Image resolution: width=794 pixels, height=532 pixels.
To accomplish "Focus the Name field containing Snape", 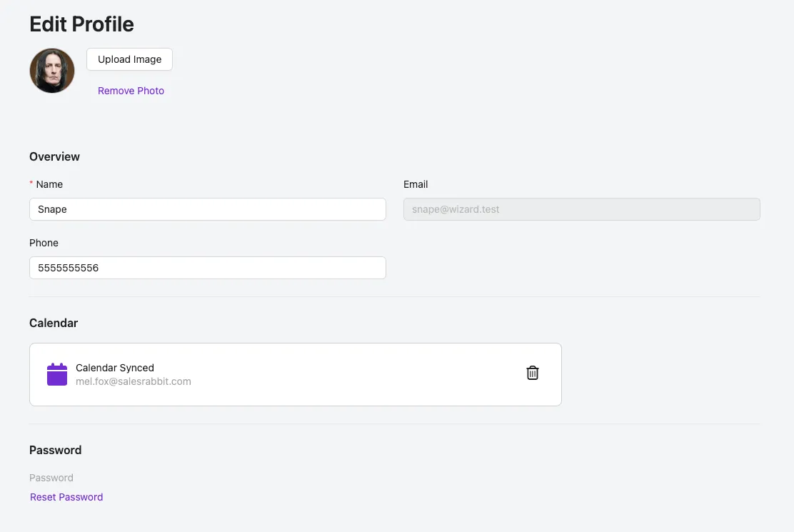I will tap(207, 209).
